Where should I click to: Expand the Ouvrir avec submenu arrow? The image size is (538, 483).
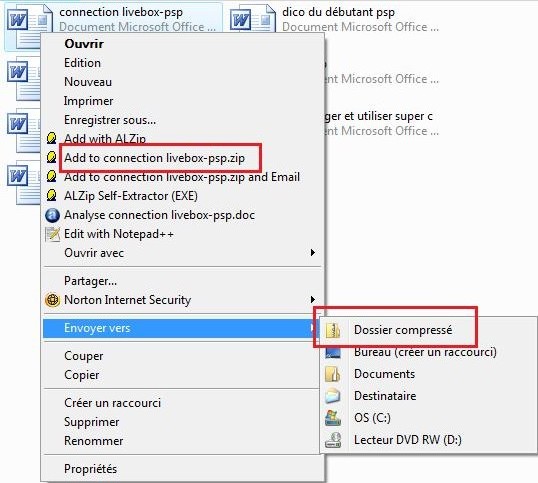tap(313, 253)
